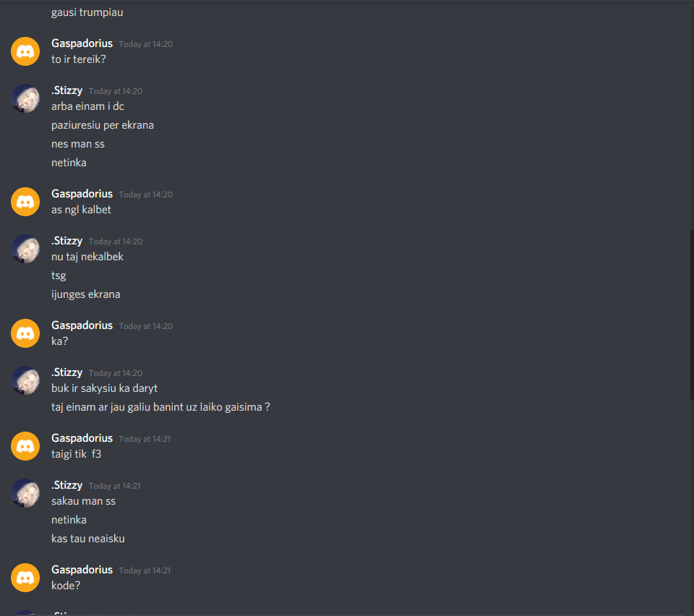Select message "taj einam ar jau galiu banint uz laiko gaisima ?"
Image resolution: width=694 pixels, height=616 pixels.
[x=160, y=407]
